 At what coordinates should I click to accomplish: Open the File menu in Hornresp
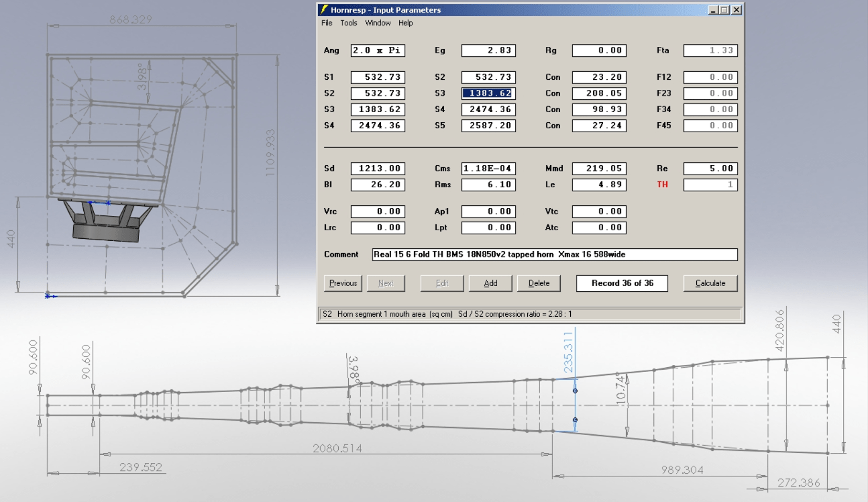[x=327, y=23]
